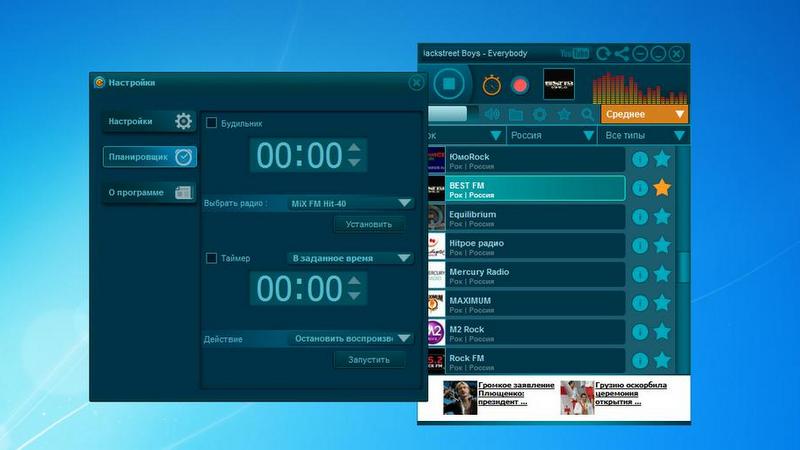Viewport: 800px width, 450px height.
Task: Open favorites star icon in the player toolbar
Action: click(564, 114)
